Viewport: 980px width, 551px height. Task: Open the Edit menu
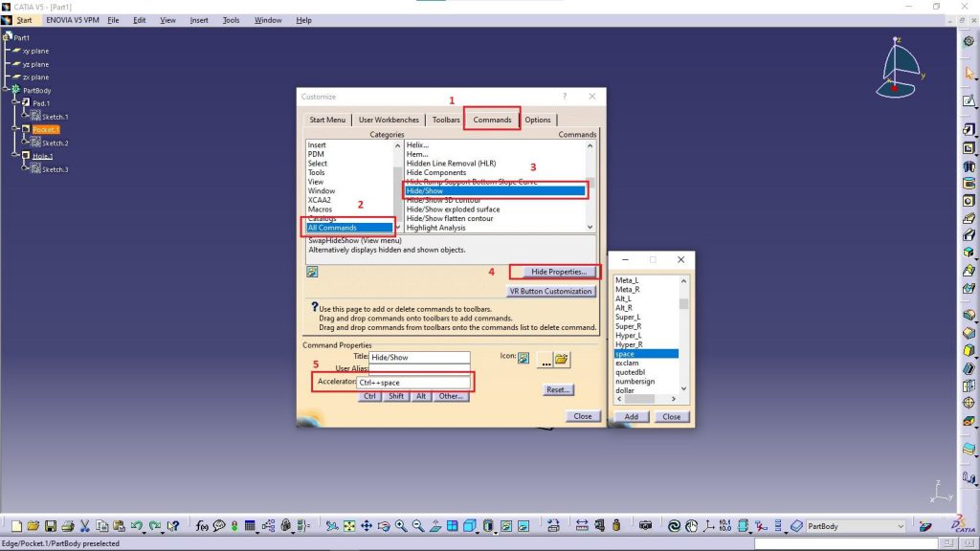coord(140,20)
